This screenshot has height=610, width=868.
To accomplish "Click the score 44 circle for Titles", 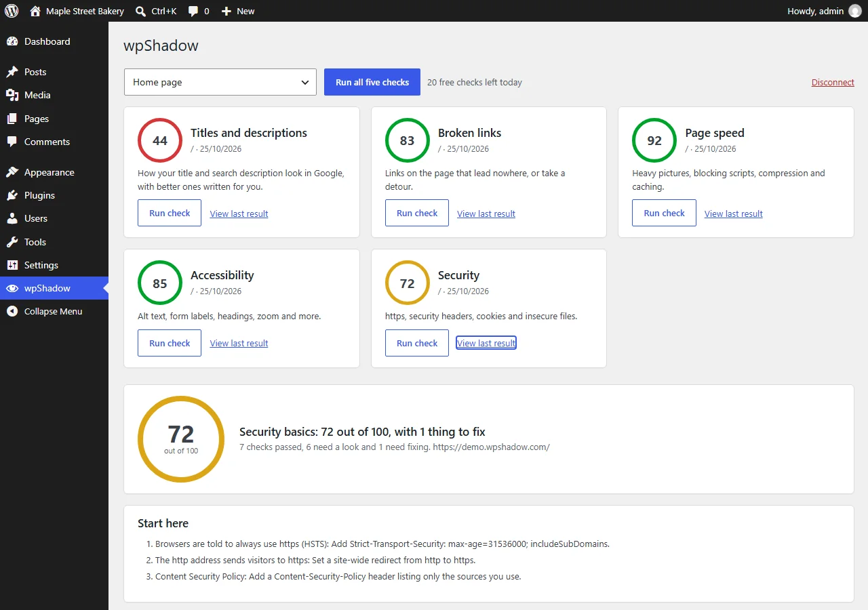I will point(160,140).
